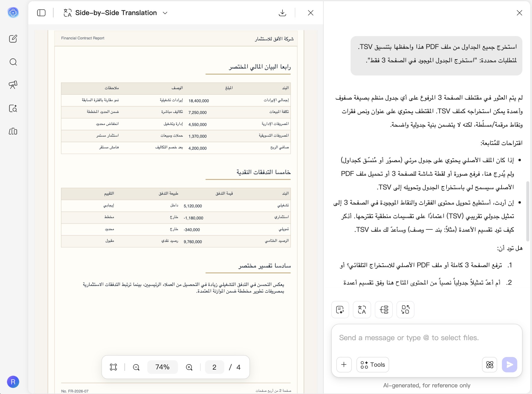Open user avatar R profile
Image resolution: width=532 pixels, height=394 pixels.
click(13, 382)
